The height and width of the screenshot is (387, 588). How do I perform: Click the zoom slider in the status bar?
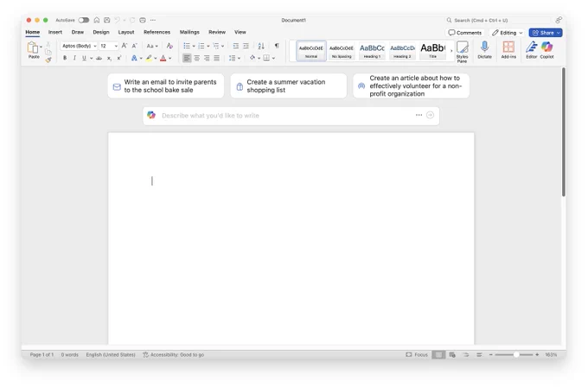click(x=516, y=355)
